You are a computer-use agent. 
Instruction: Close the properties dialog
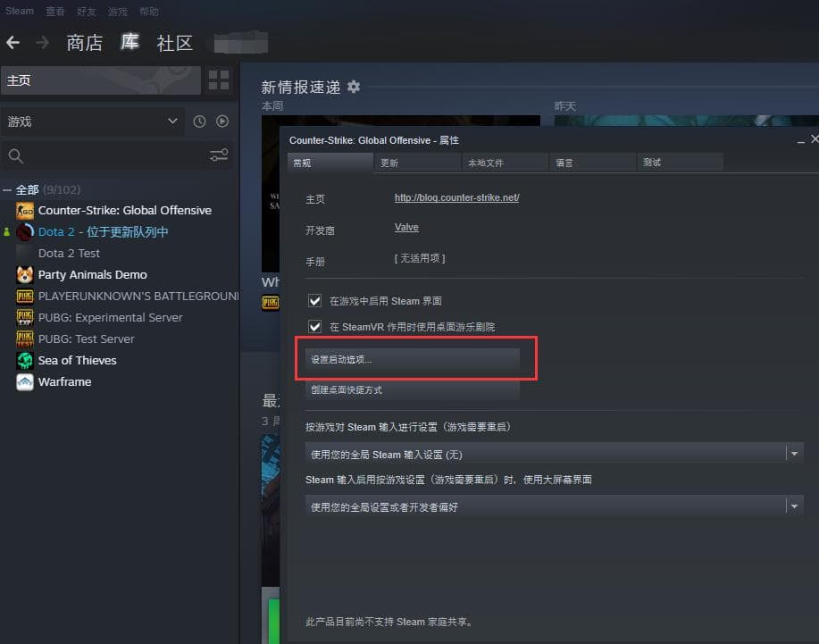point(815,138)
